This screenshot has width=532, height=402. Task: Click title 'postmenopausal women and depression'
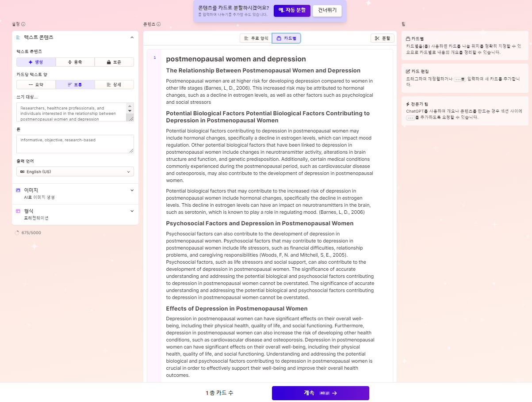[236, 59]
